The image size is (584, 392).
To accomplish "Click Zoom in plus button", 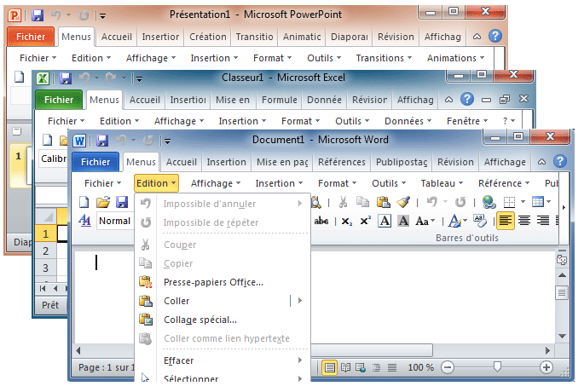I will [546, 368].
